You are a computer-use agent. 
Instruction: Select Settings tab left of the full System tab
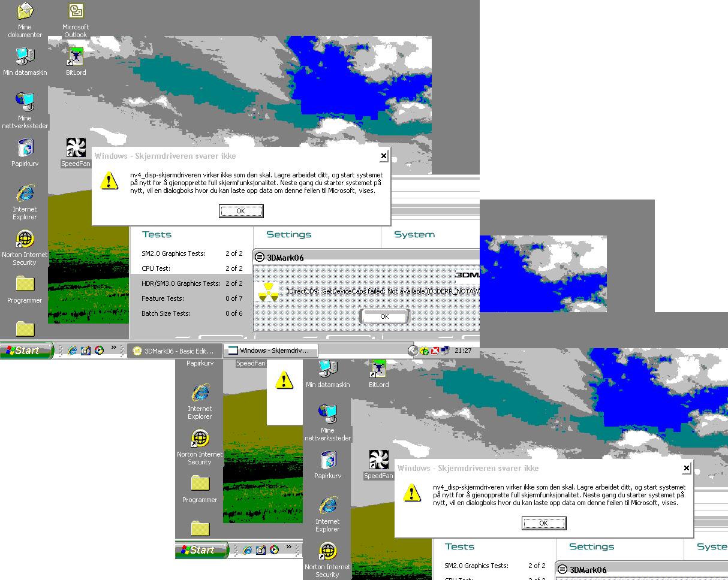pyautogui.click(x=288, y=234)
